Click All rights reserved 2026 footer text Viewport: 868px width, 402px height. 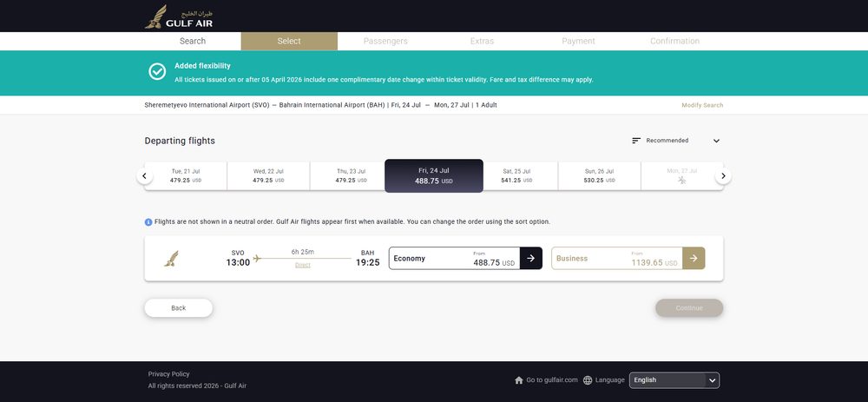[x=197, y=386]
